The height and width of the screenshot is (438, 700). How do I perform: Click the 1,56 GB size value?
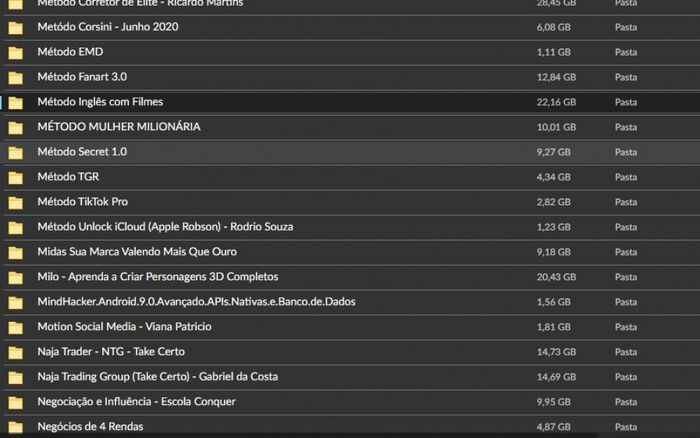click(x=554, y=302)
